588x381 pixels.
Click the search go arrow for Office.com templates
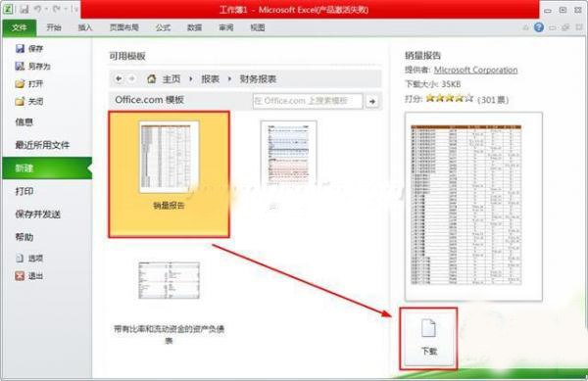click(x=372, y=102)
